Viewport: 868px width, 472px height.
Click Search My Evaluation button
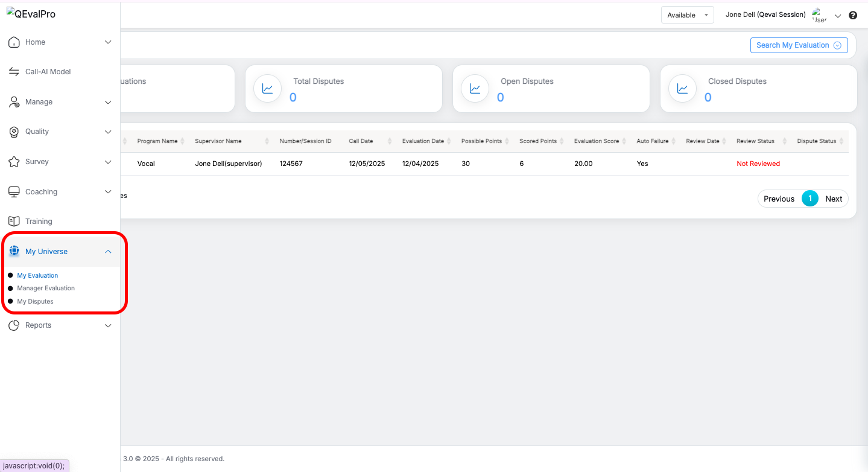pos(799,45)
